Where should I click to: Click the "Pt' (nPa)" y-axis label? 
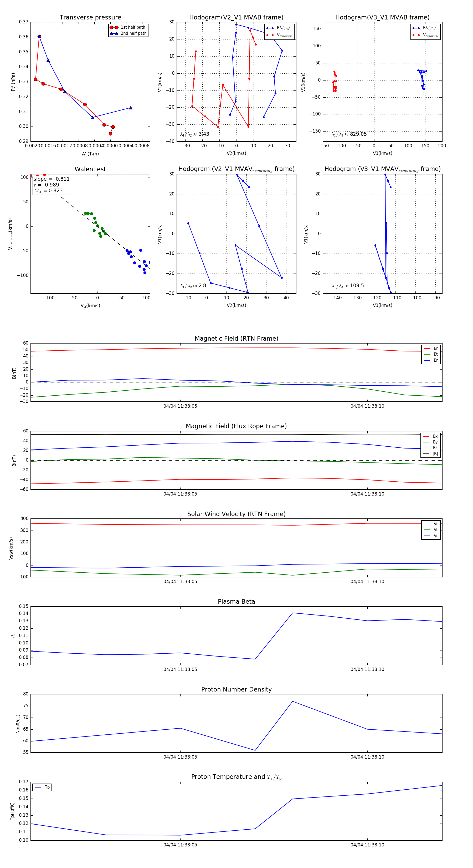click(x=13, y=82)
